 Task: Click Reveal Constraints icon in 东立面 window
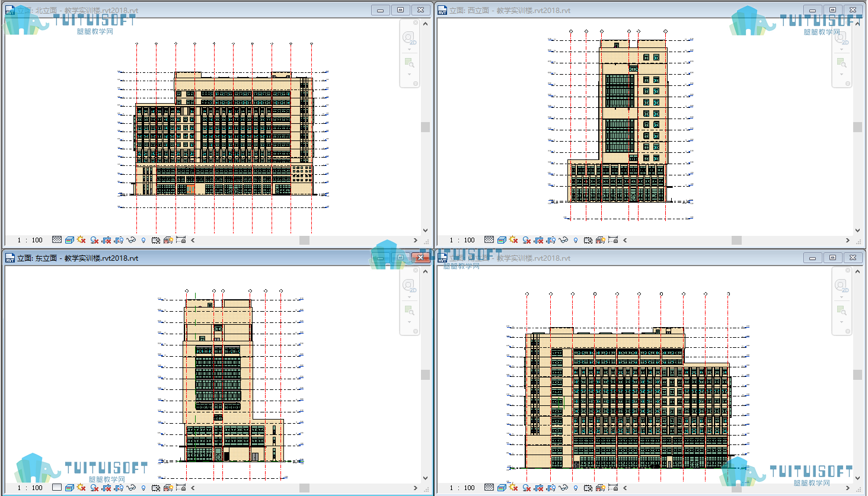(181, 488)
